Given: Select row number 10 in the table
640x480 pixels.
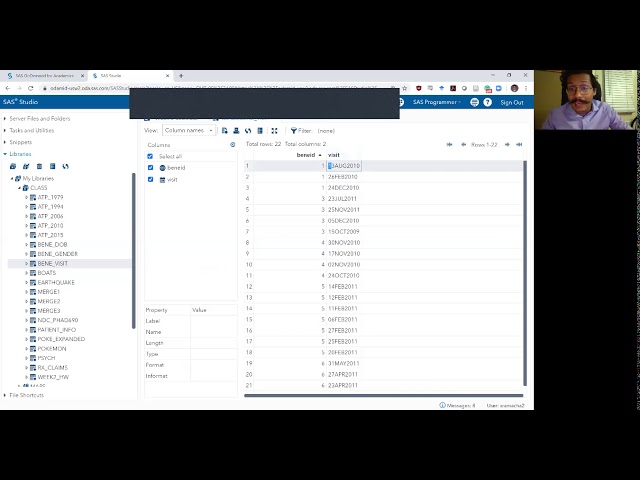Looking at the screenshot, I should [249, 264].
